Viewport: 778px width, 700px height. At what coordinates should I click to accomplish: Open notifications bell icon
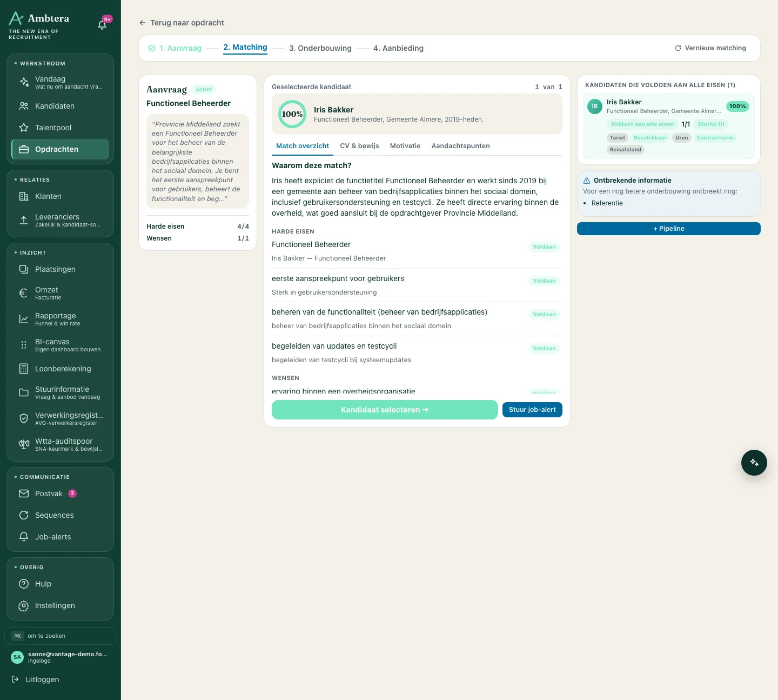pyautogui.click(x=102, y=25)
